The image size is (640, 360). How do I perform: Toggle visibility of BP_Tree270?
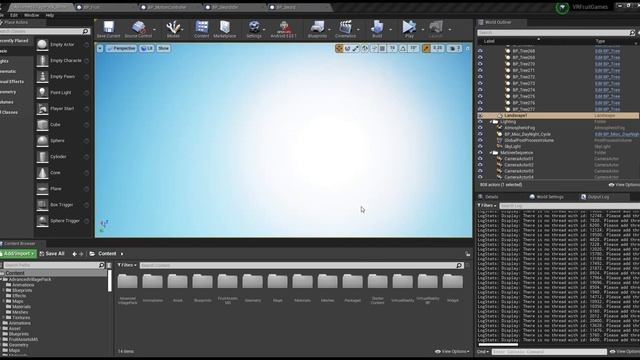click(480, 64)
